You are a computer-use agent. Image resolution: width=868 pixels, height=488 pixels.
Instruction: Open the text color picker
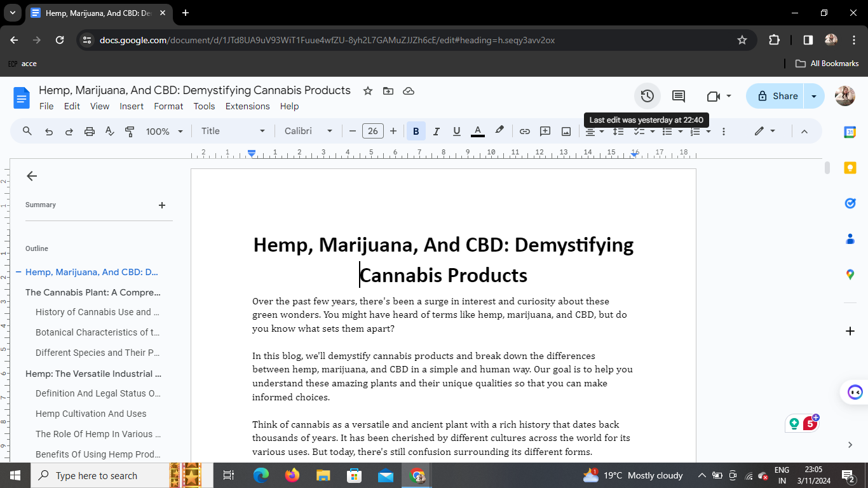478,132
